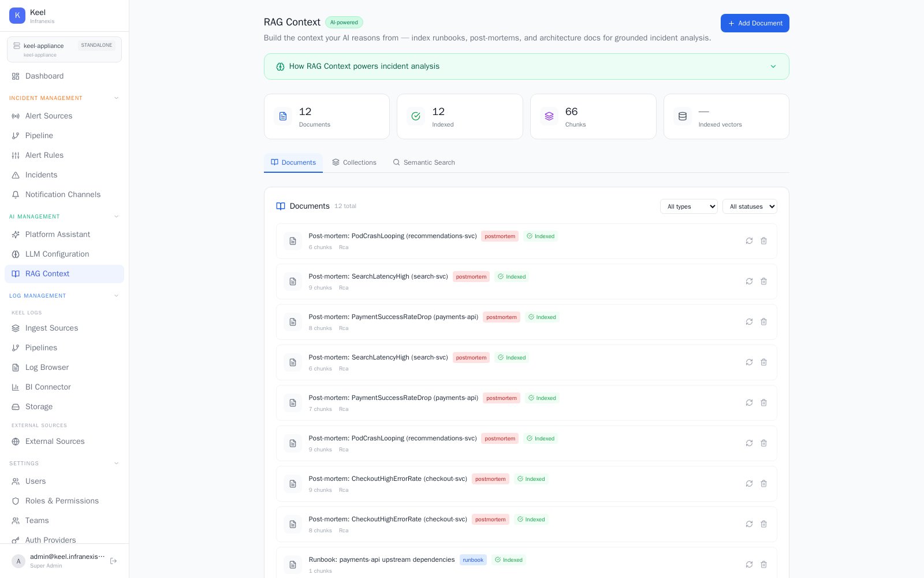924x578 pixels.
Task: Switch to the Collections tab
Action: click(354, 162)
